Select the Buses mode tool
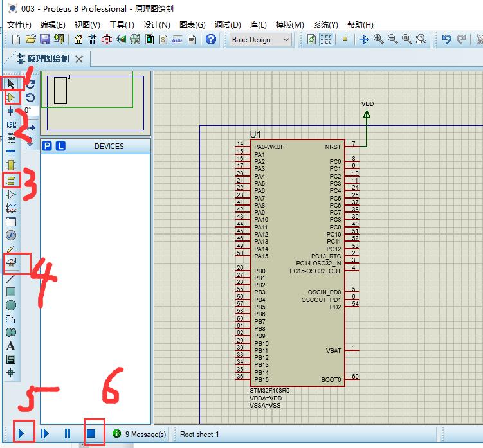The image size is (483, 448). 11,152
